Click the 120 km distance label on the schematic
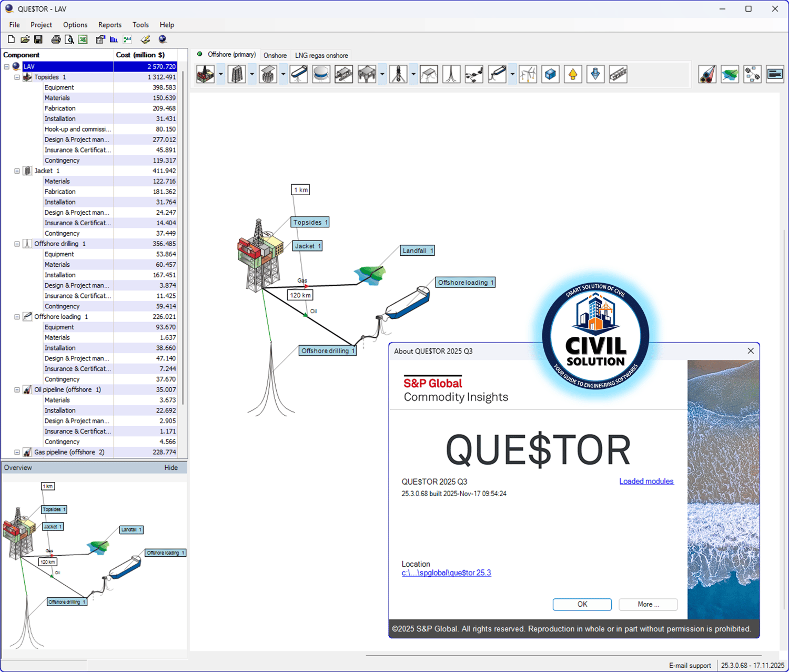789x672 pixels. click(x=300, y=295)
